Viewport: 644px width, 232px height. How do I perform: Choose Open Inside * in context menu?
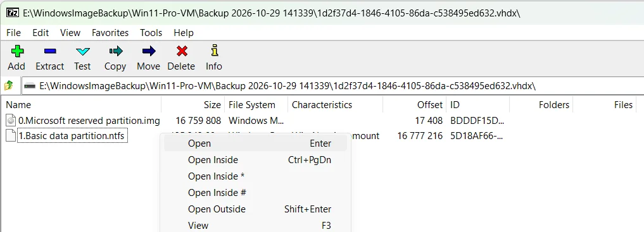tap(255, 176)
